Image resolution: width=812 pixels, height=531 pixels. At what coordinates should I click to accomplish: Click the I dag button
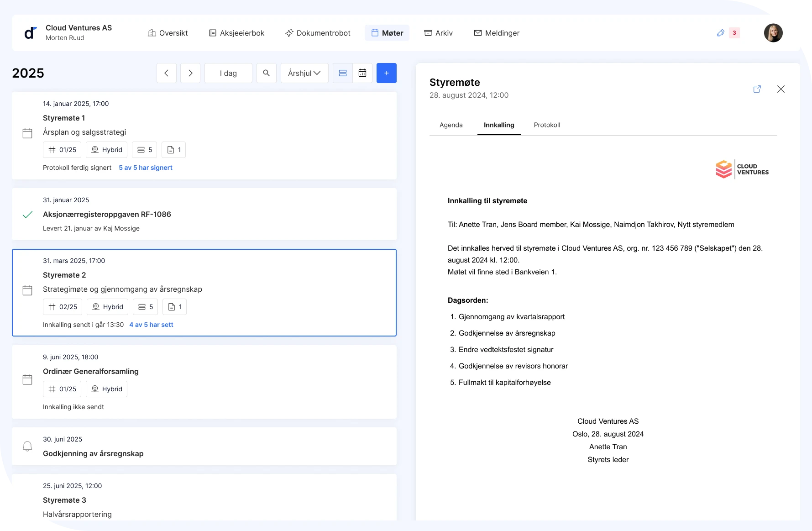[228, 73]
